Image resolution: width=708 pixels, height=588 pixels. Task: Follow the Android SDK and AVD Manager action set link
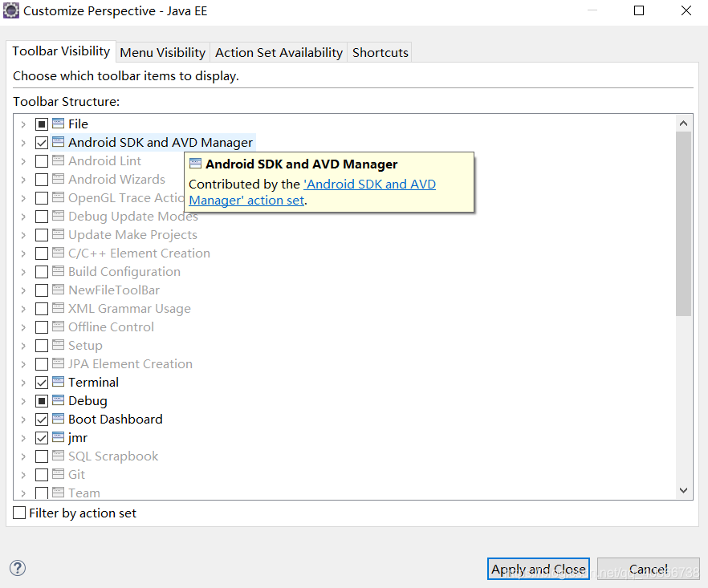[312, 193]
